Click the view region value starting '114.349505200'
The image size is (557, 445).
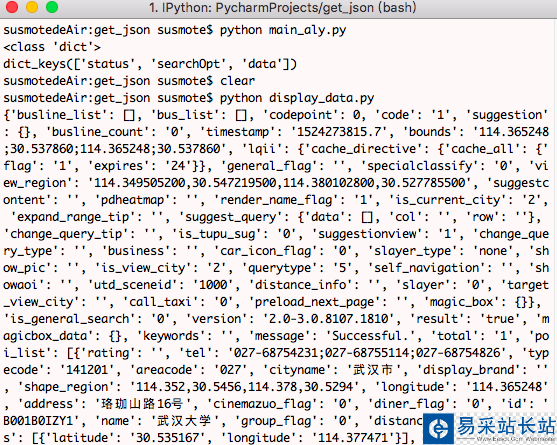click(280, 183)
